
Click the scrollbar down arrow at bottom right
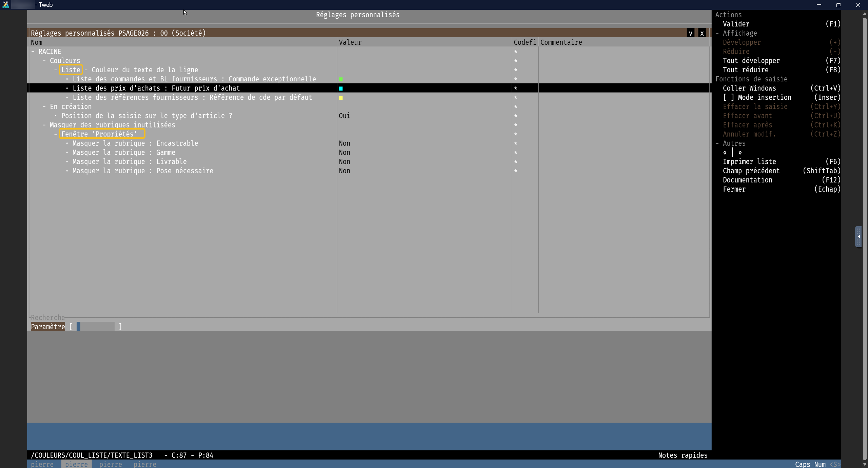click(864, 464)
